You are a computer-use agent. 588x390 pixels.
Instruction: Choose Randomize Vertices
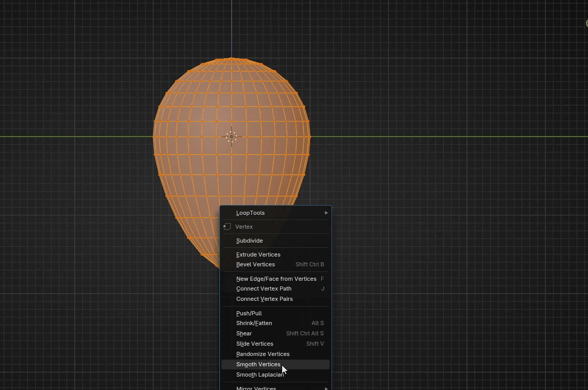click(263, 354)
